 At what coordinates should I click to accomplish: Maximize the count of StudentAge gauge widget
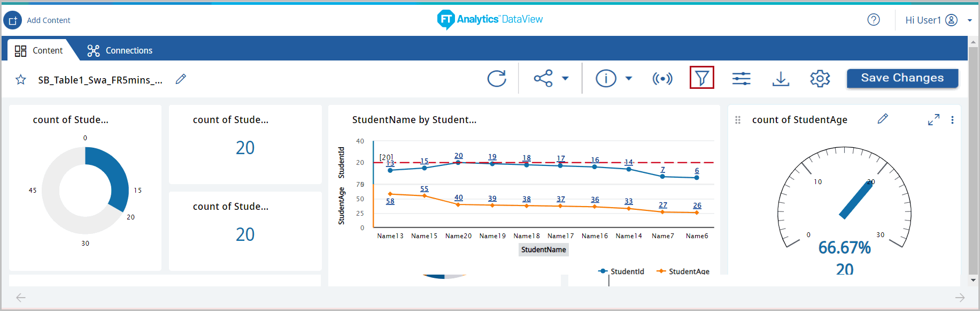point(933,120)
